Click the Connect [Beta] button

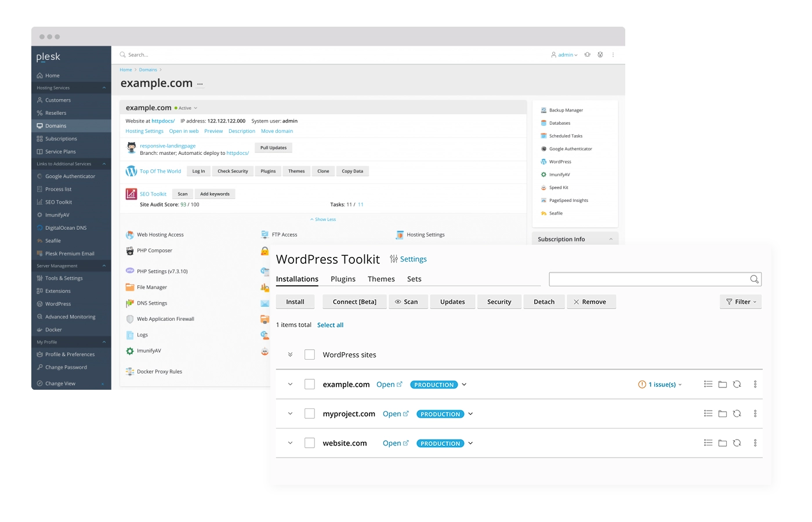pyautogui.click(x=354, y=302)
